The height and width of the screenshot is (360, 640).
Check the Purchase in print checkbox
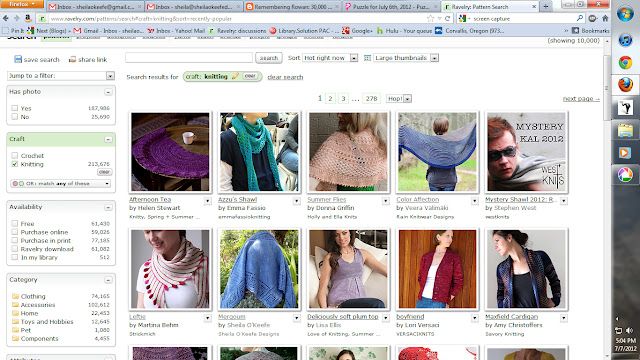15,240
